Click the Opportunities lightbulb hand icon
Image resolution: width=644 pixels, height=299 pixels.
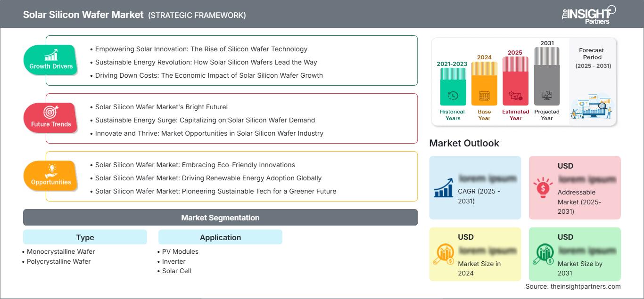[x=51, y=170]
